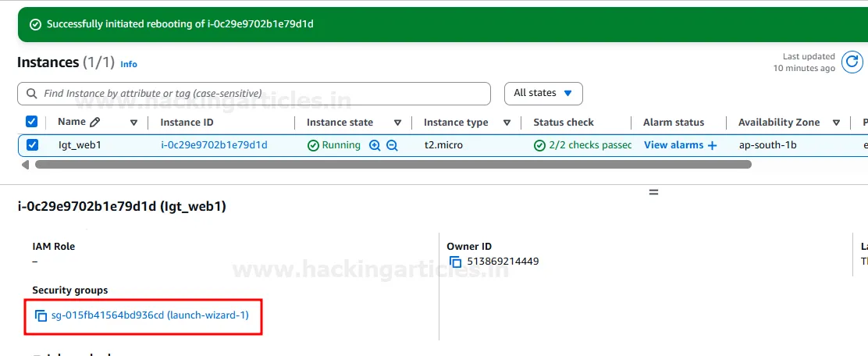The height and width of the screenshot is (356, 868).
Task: Sort by the Instance state column arrow
Action: click(397, 123)
